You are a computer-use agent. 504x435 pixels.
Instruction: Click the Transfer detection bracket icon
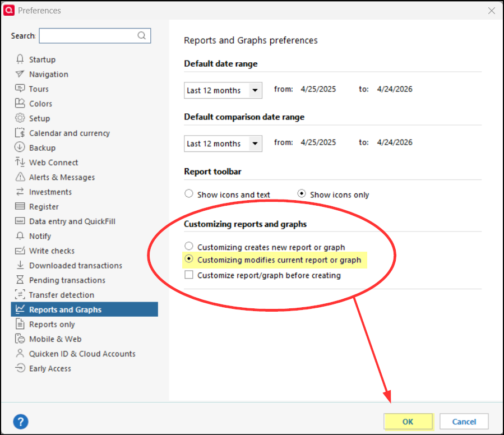coord(20,294)
